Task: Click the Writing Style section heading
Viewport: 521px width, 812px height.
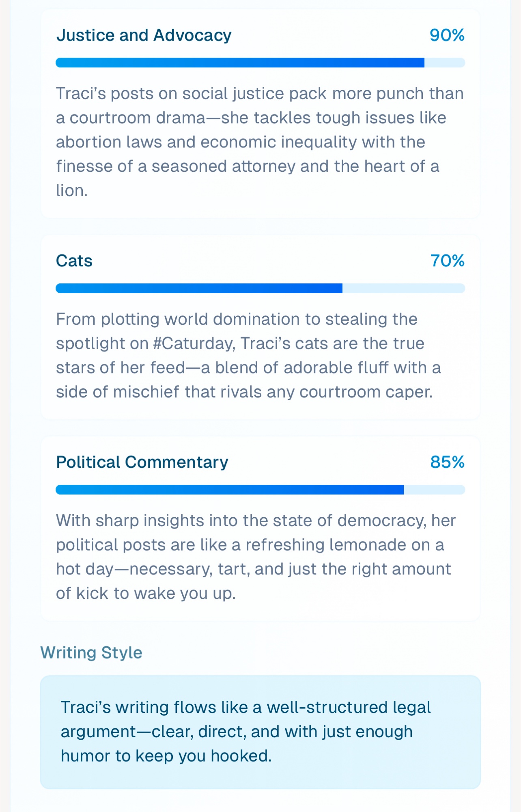Action: 91,652
